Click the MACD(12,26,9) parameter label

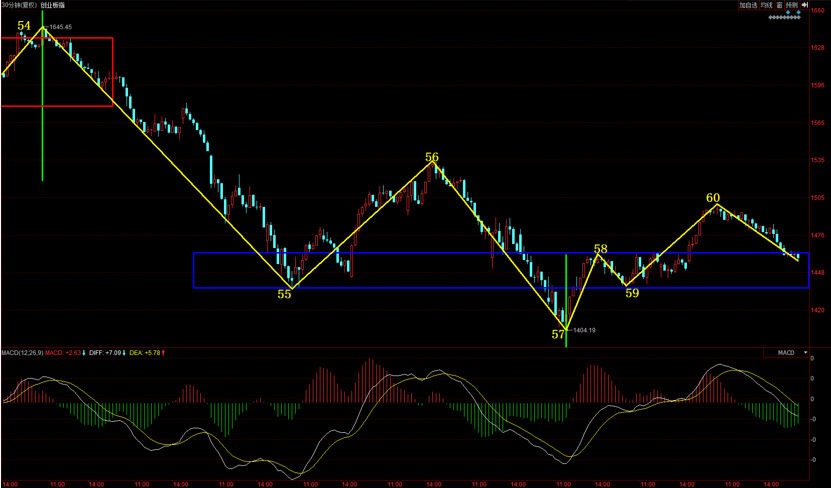(x=22, y=352)
